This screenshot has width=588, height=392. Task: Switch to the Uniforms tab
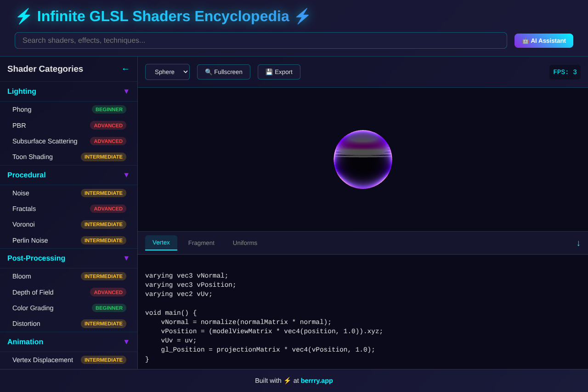(245, 243)
